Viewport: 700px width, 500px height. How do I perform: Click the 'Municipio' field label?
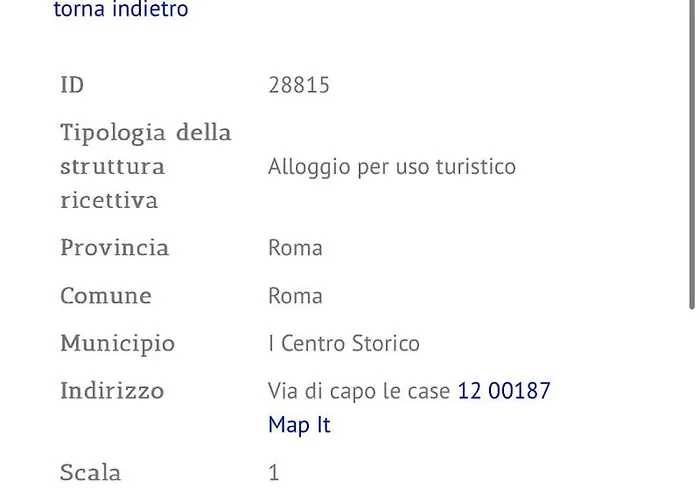(117, 344)
